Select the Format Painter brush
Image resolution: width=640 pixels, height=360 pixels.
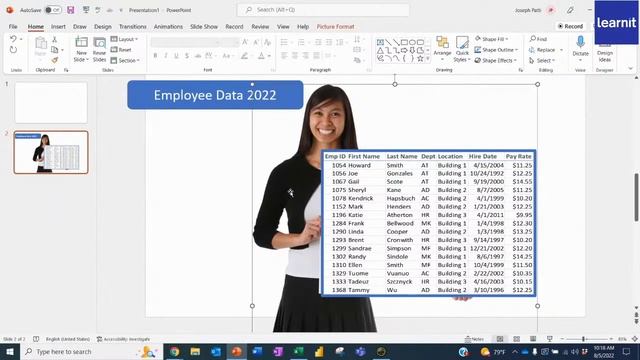[x=54, y=60]
